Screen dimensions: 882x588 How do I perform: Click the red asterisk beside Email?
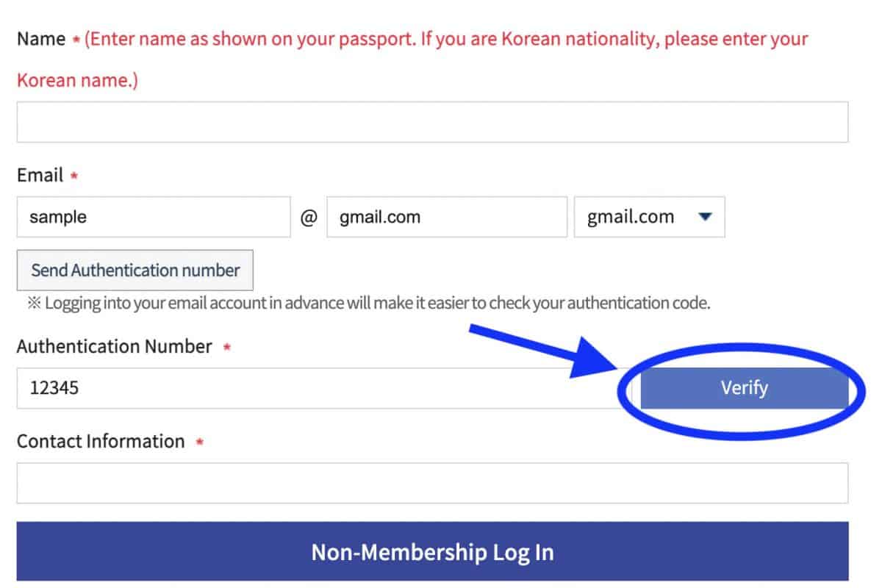[74, 176]
